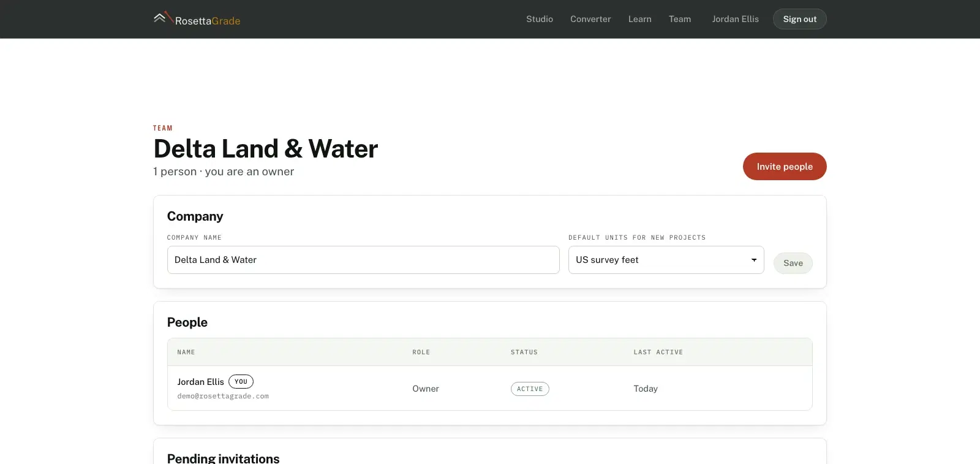Click the Last Active column header

pyautogui.click(x=658, y=352)
